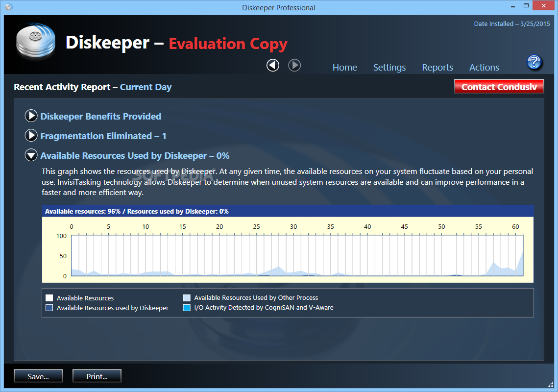Minimize the Diskeeper Professional window
Viewport: 558px width, 392px height.
pyautogui.click(x=513, y=6)
